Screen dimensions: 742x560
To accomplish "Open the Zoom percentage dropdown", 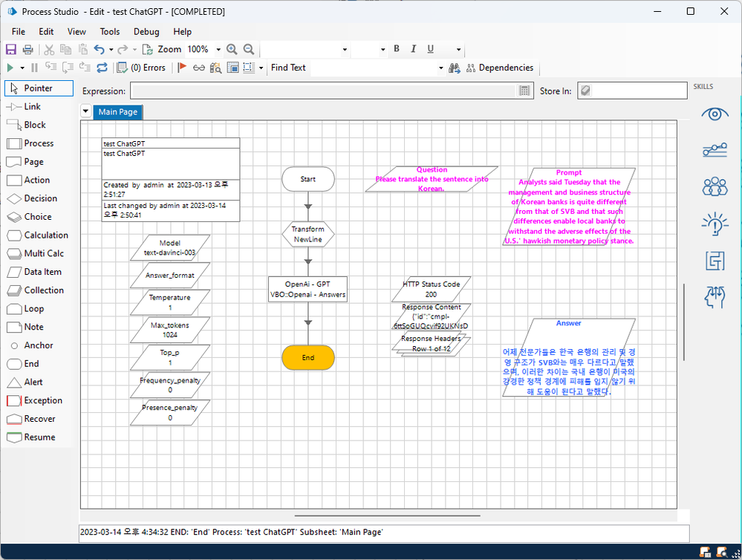I will click(x=218, y=50).
